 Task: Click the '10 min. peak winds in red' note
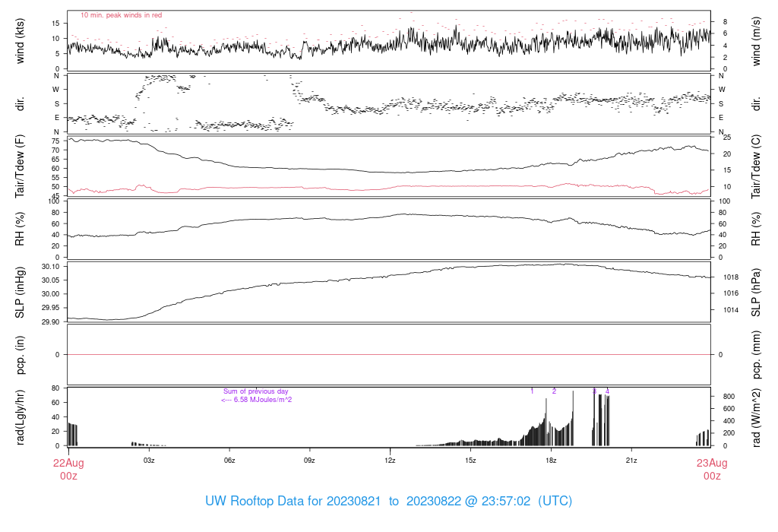pyautogui.click(x=121, y=15)
